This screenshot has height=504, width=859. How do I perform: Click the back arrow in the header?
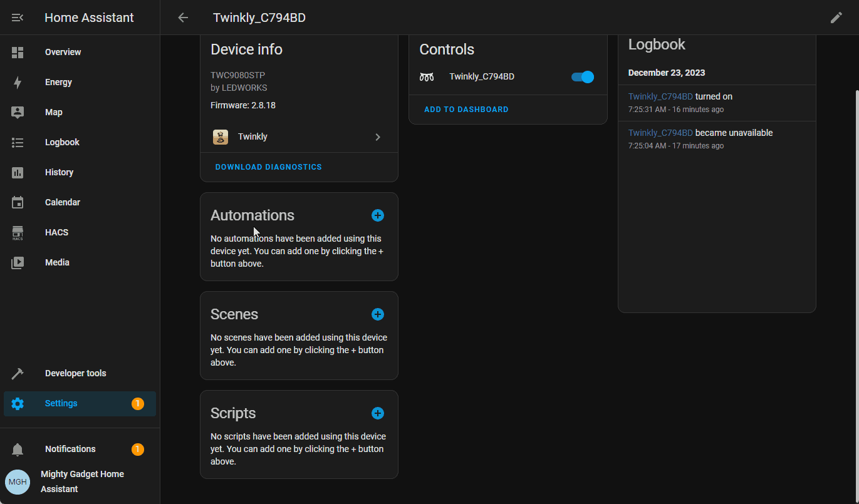[183, 18]
